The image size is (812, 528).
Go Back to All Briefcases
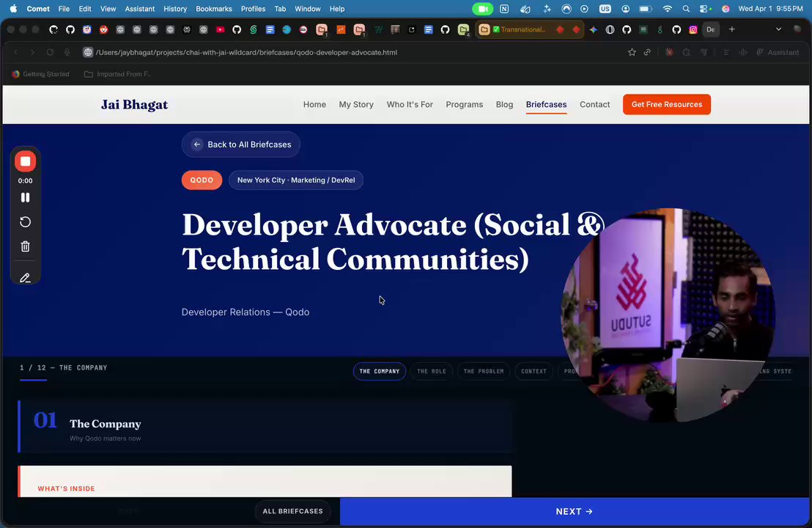pyautogui.click(x=241, y=144)
